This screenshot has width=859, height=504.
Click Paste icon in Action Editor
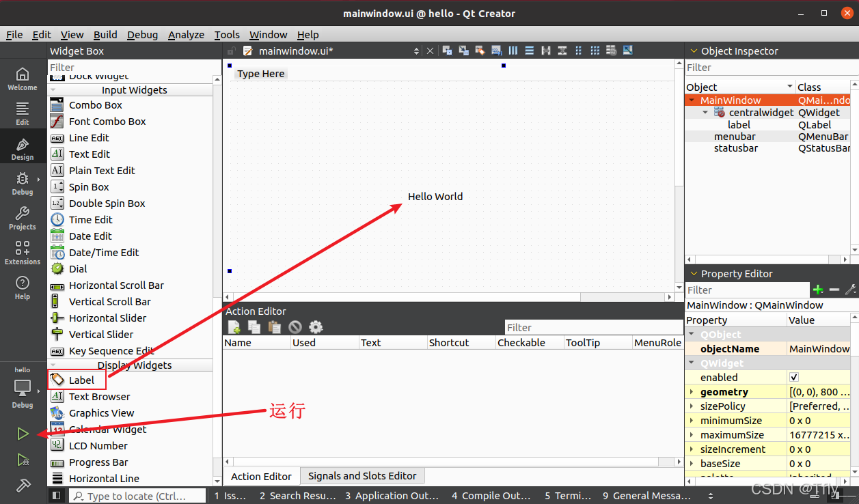[x=275, y=327]
